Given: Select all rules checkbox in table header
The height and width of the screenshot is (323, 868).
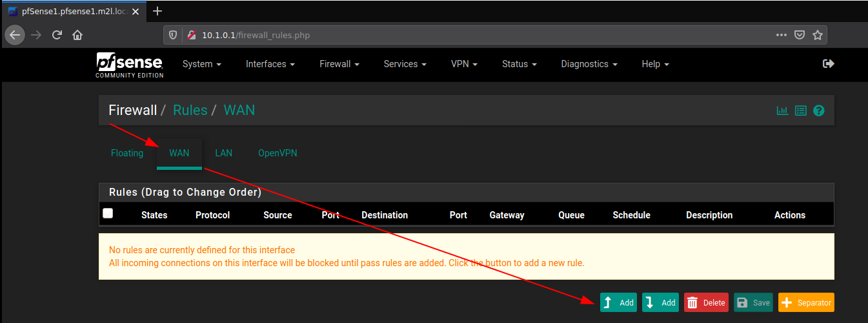Looking at the screenshot, I should pos(108,213).
